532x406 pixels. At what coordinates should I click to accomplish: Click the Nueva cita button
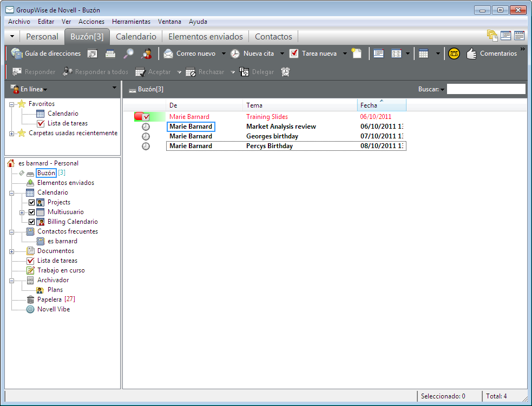point(252,54)
